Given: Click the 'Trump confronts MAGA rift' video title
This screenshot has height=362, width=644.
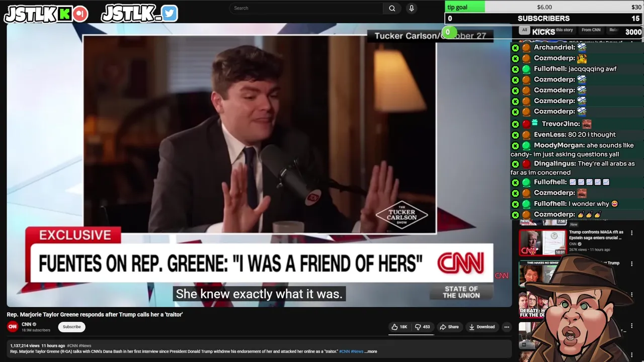Looking at the screenshot, I should click(596, 235).
